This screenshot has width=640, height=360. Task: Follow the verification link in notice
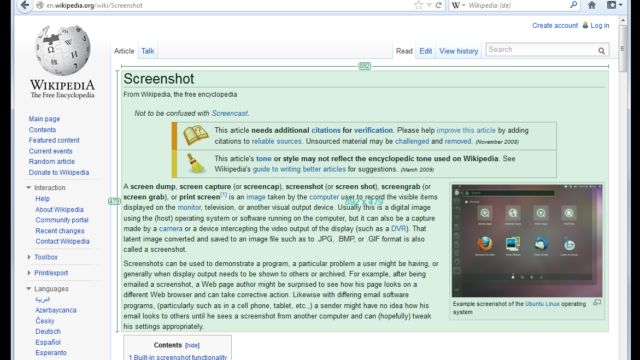pos(373,130)
